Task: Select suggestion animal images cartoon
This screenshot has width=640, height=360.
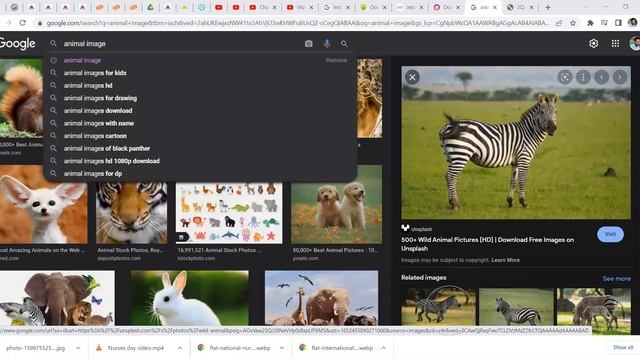Action: [x=199, y=136]
